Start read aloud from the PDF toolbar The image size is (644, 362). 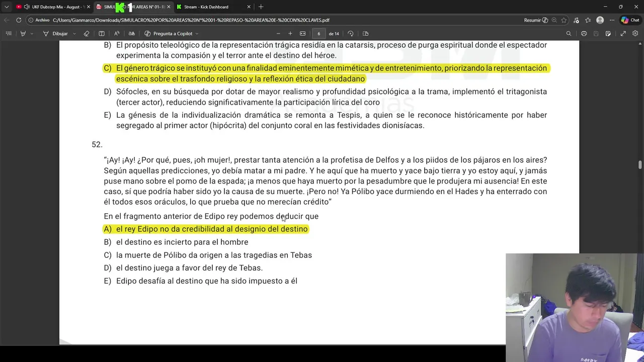click(x=117, y=34)
